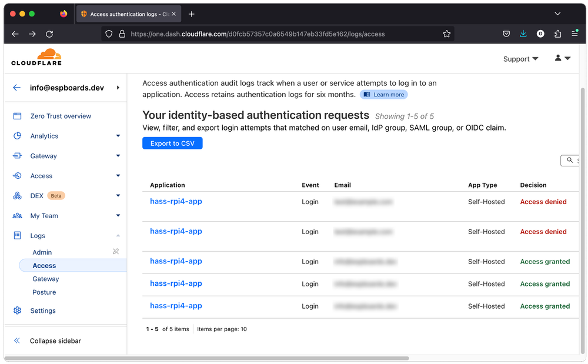Open the user account dropdown
This screenshot has height=364, width=588.
pos(562,58)
